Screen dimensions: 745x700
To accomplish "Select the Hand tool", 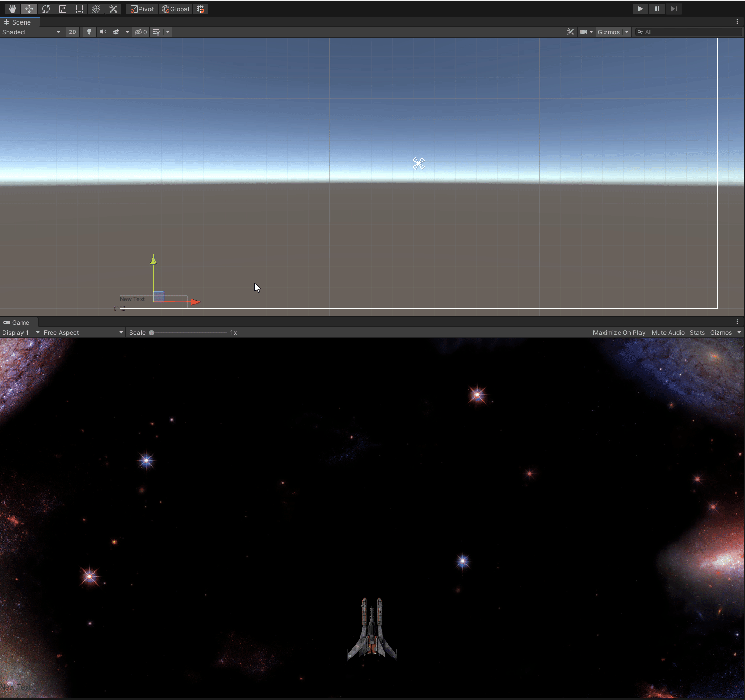I will click(12, 9).
